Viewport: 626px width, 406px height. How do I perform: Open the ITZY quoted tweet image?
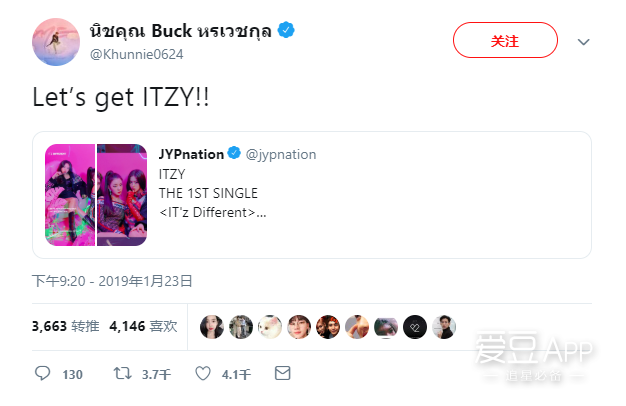click(96, 195)
